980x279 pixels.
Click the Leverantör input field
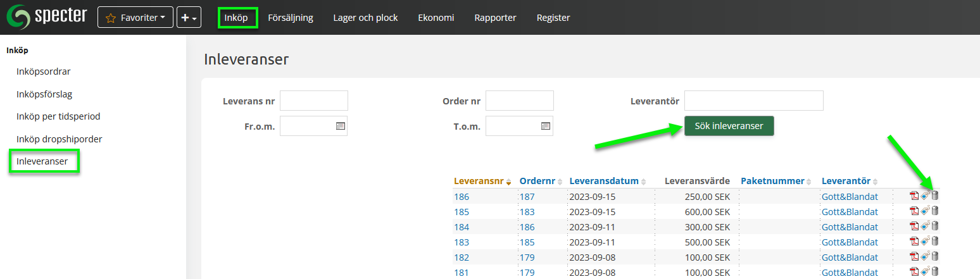pos(753,101)
